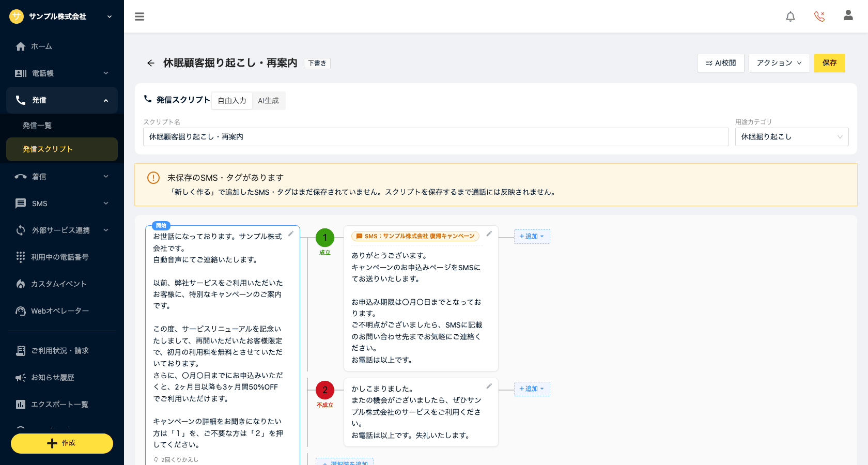Click the SMS message bubble icon
This screenshot has height=465, width=868.
pos(21,204)
